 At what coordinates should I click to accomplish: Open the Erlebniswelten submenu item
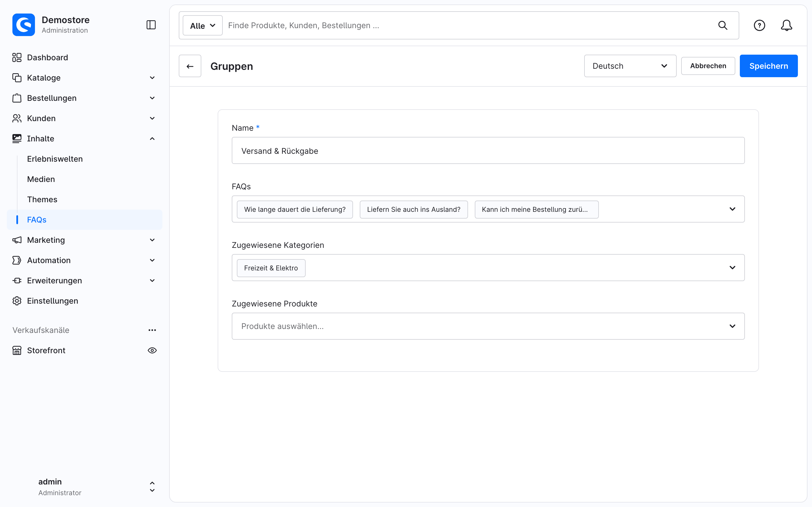[x=55, y=159]
